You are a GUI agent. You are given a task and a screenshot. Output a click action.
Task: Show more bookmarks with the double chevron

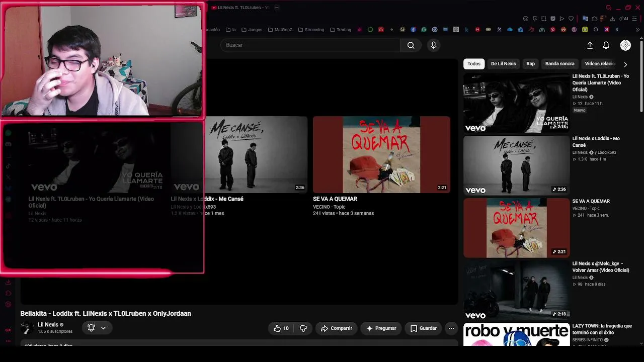pos(637,30)
